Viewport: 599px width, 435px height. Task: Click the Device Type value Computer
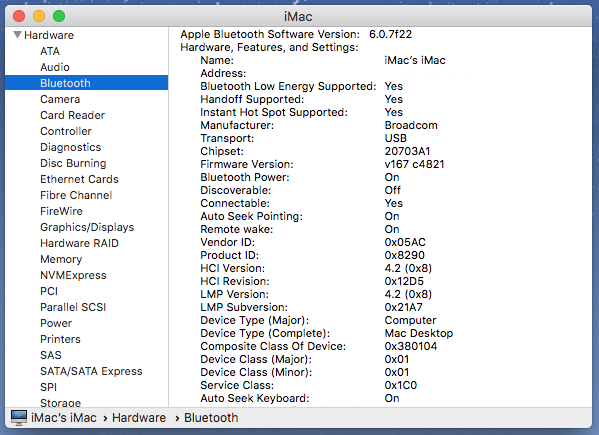410,320
